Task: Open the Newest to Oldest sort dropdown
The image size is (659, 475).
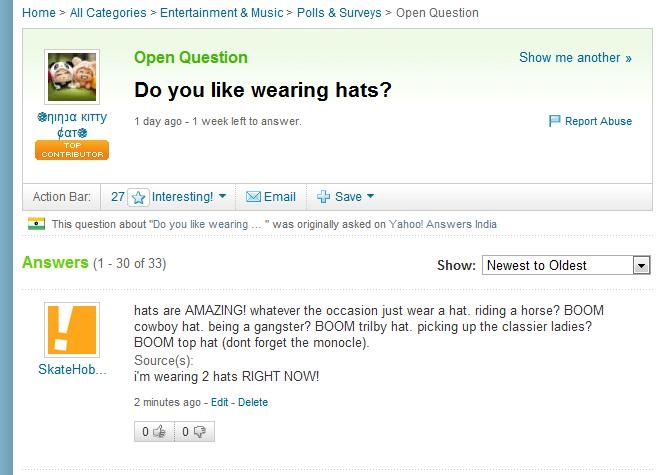Action: click(x=566, y=265)
